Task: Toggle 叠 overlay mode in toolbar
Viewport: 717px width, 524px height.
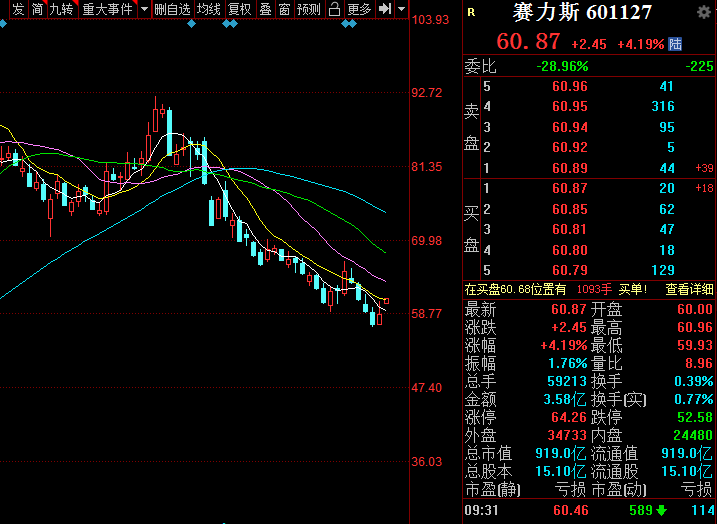Action: tap(265, 9)
